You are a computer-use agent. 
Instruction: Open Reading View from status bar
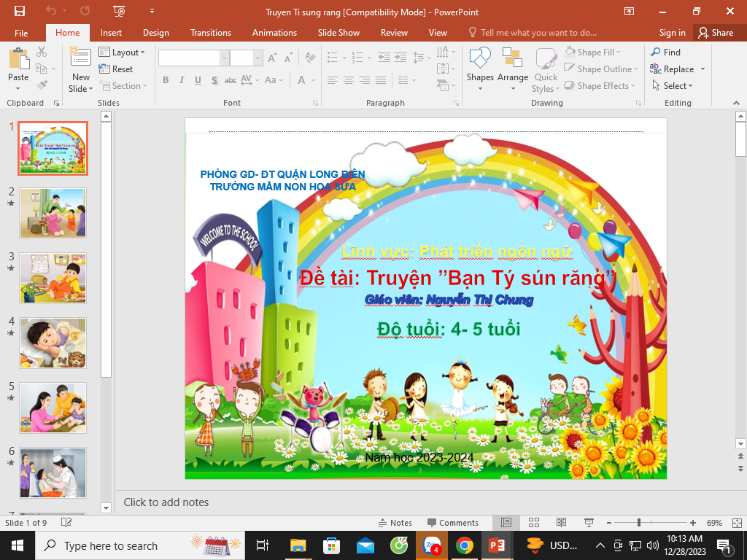click(561, 523)
